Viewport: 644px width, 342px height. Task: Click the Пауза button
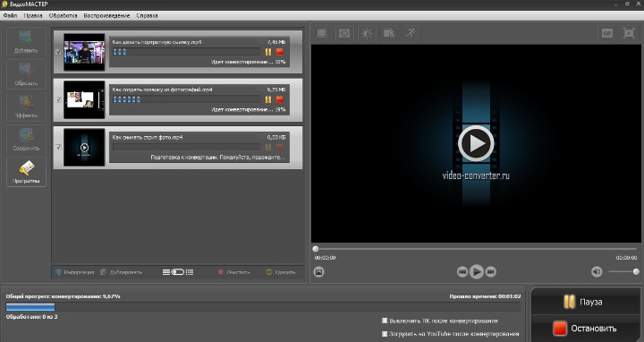tap(585, 302)
